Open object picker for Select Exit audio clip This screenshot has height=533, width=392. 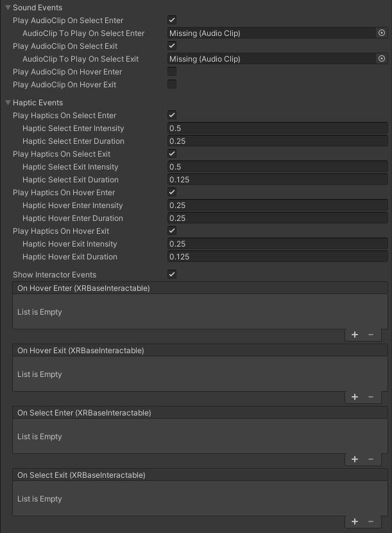pyautogui.click(x=382, y=58)
